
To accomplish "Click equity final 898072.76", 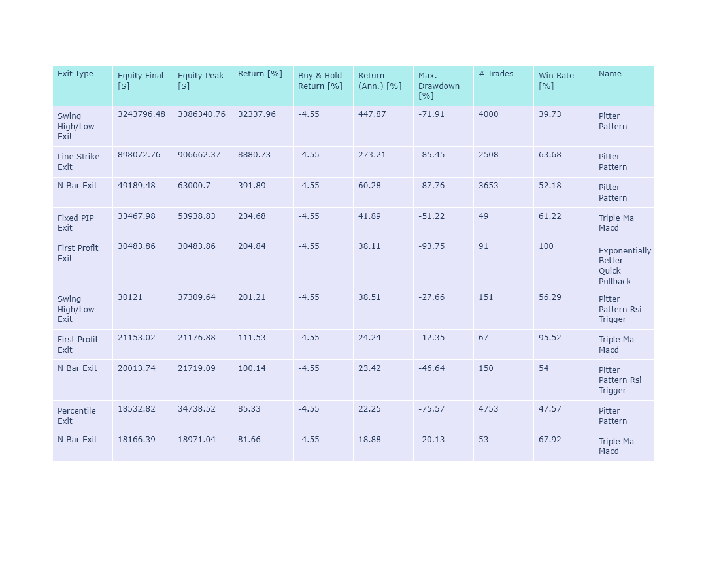I will tap(139, 155).
